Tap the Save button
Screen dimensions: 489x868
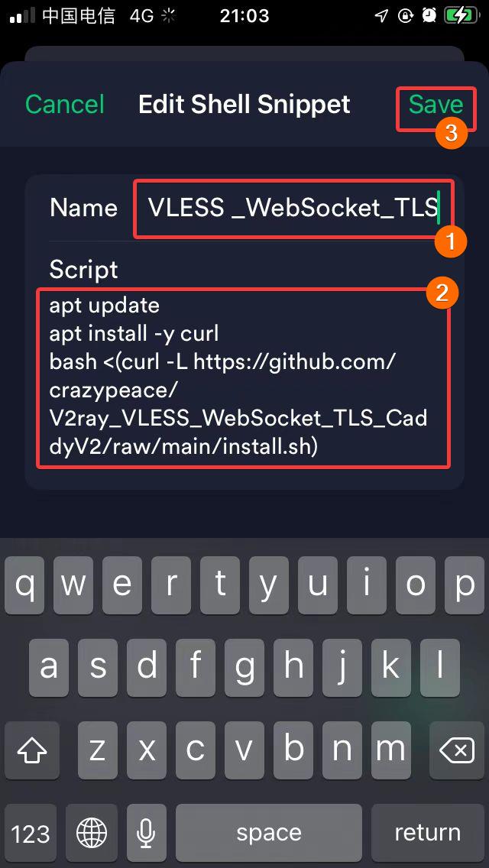[x=436, y=104]
